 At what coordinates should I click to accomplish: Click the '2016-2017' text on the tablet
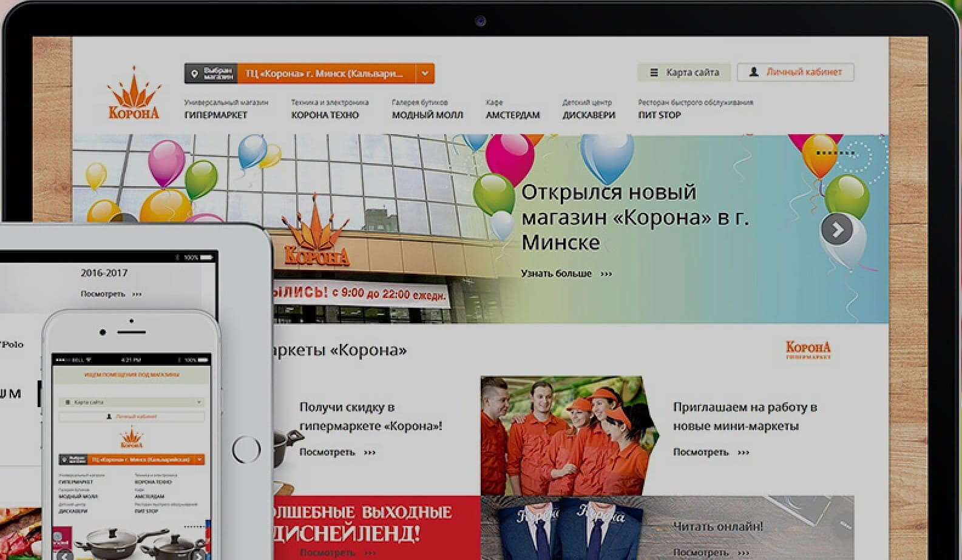pyautogui.click(x=104, y=273)
